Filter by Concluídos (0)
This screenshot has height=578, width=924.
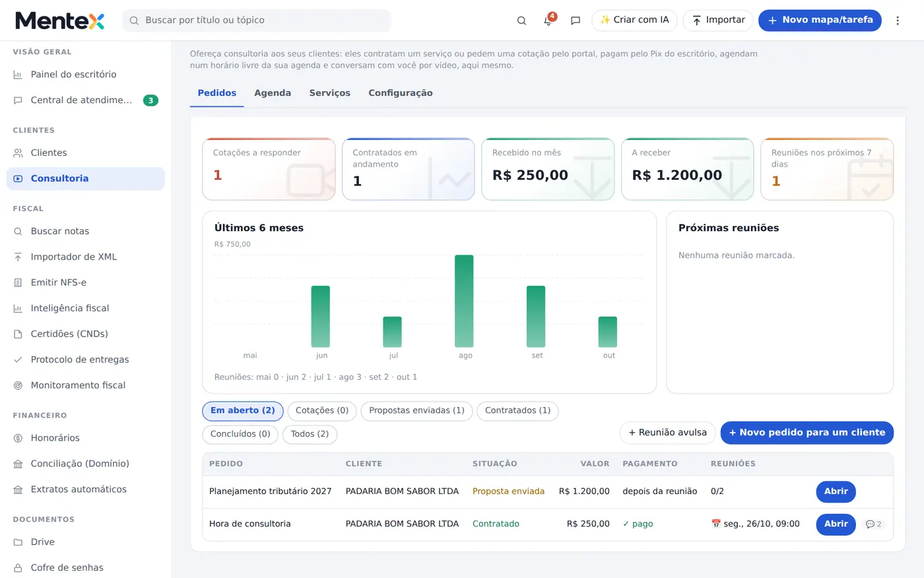[x=240, y=434]
